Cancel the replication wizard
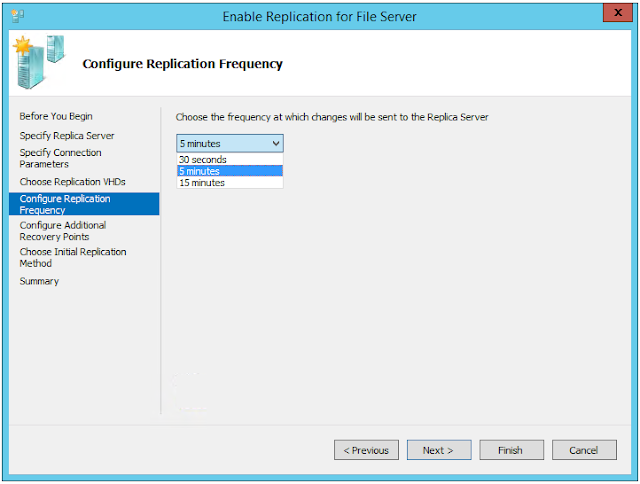The width and height of the screenshot is (640, 484). click(584, 450)
